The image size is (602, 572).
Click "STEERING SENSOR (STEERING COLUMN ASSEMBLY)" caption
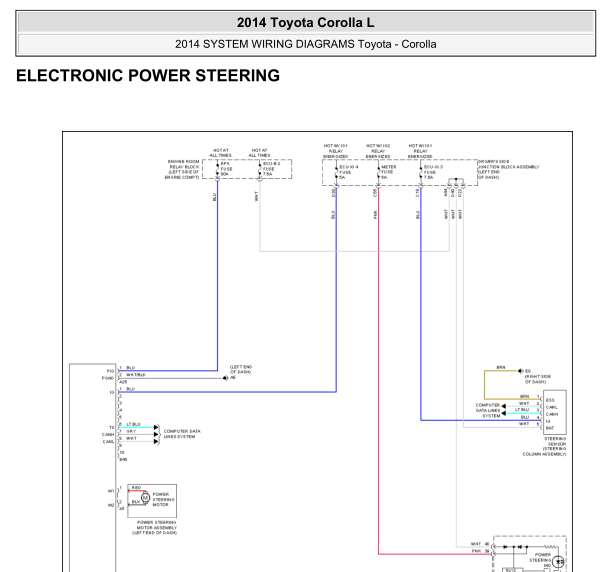pyautogui.click(x=544, y=446)
